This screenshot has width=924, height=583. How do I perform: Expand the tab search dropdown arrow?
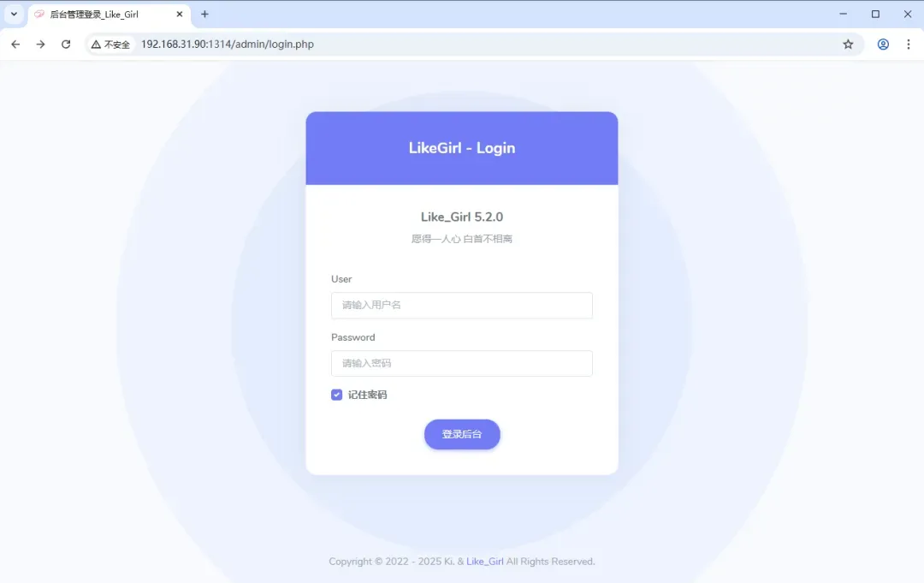pyautogui.click(x=15, y=15)
